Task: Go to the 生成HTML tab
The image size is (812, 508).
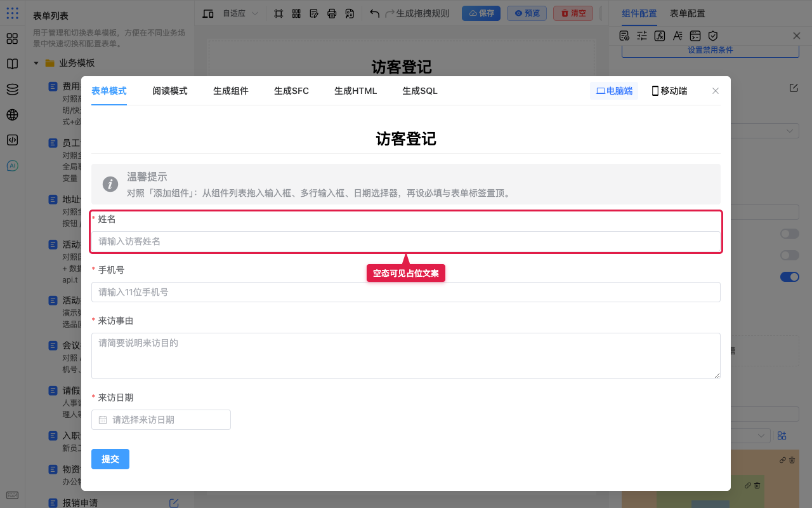Action: click(x=356, y=91)
